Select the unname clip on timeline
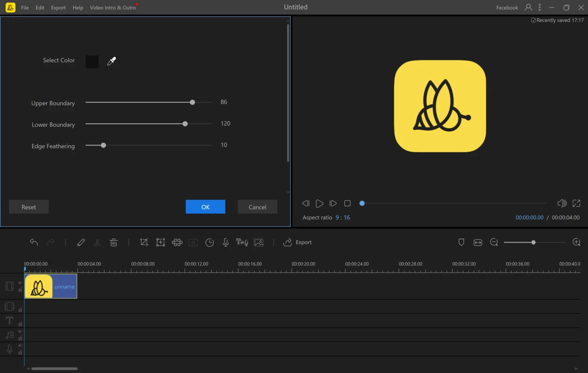 point(51,286)
